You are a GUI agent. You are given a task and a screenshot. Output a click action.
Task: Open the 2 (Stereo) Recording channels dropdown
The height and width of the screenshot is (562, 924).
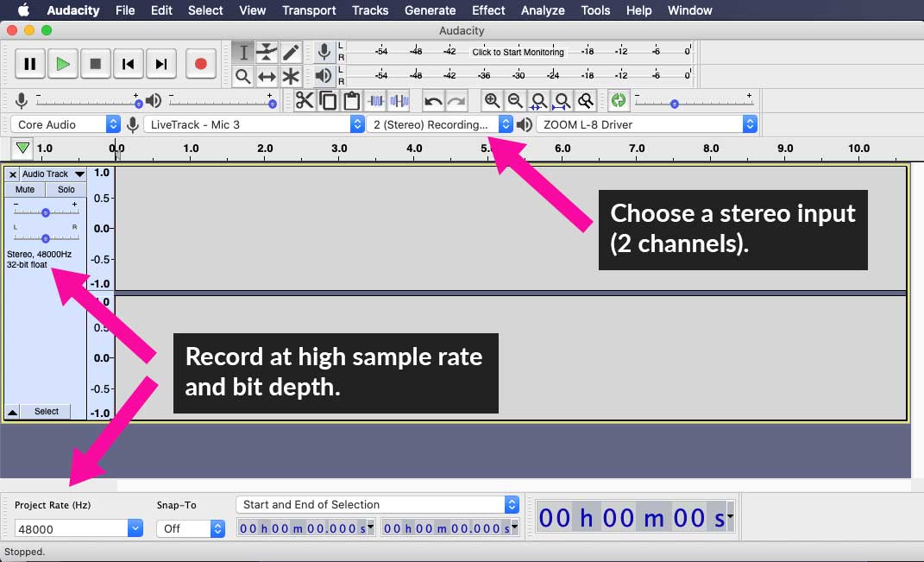[x=440, y=124]
